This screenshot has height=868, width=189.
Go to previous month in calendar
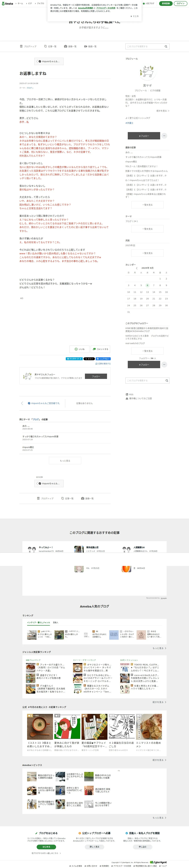[x=137, y=268]
